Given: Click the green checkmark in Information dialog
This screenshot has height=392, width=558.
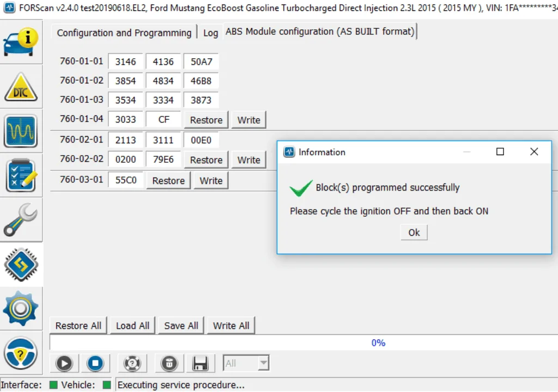Looking at the screenshot, I should pos(301,188).
